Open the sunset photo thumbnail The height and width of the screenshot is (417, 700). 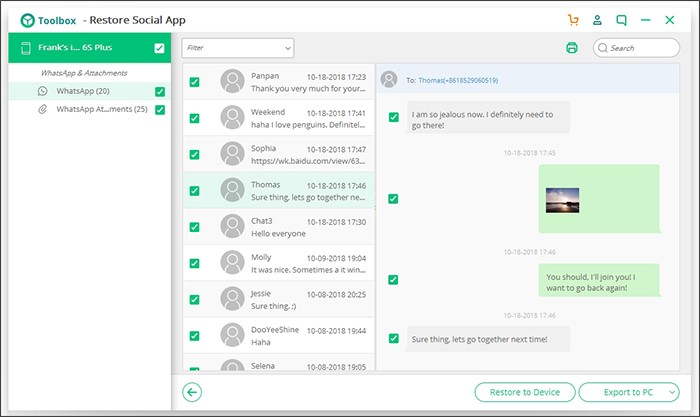(562, 200)
